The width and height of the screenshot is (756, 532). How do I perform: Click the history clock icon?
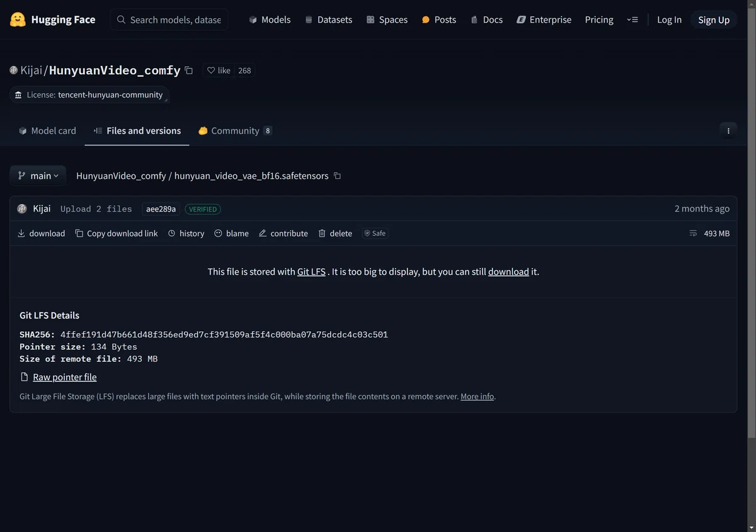pyautogui.click(x=172, y=234)
